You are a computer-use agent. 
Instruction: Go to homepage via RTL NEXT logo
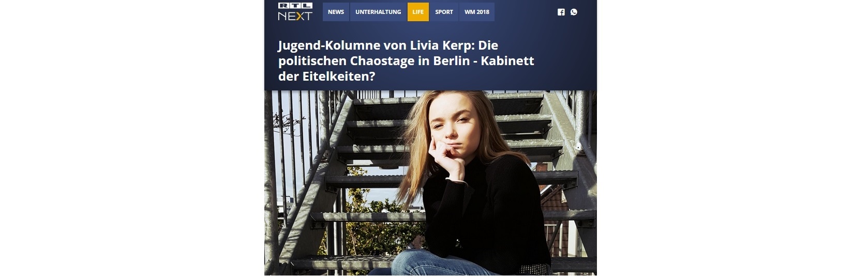pos(295,12)
